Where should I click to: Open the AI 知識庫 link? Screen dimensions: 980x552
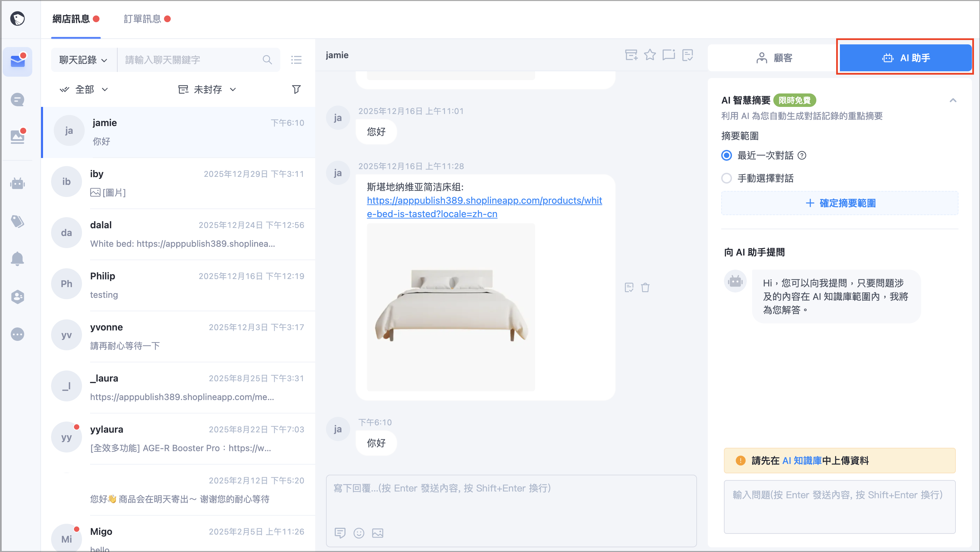(802, 461)
